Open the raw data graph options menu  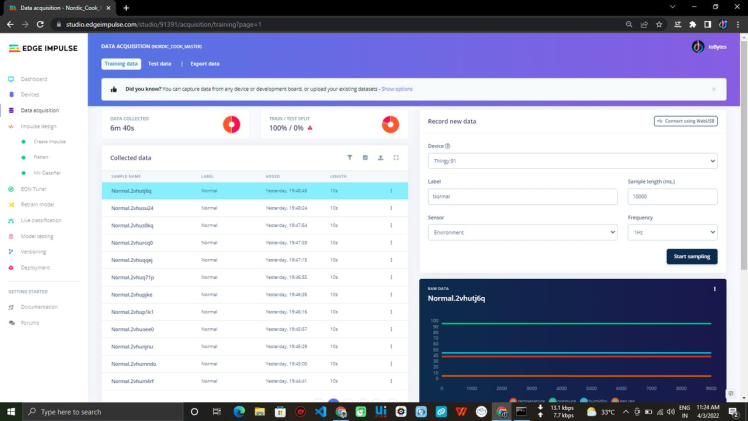coord(715,289)
